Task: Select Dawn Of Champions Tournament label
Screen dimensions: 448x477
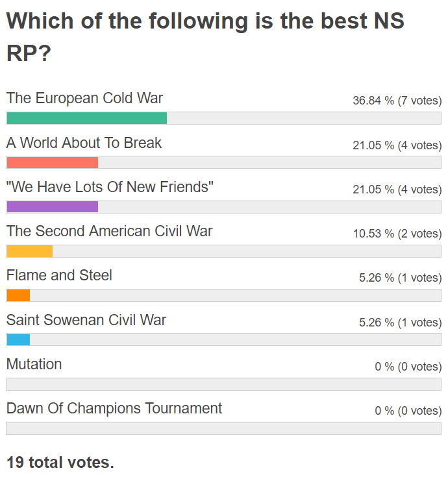Action: pyautogui.click(x=114, y=409)
